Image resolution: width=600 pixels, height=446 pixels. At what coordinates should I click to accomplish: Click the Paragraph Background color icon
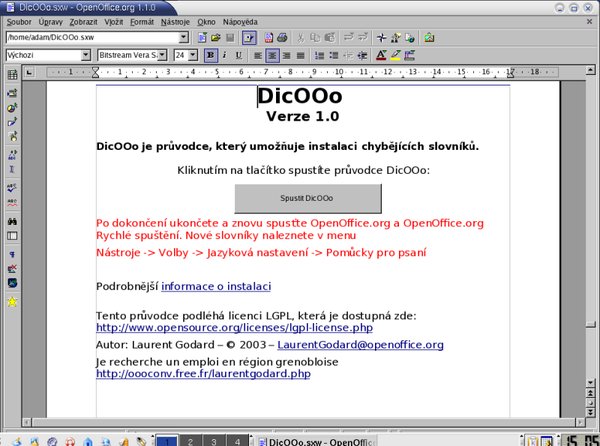(409, 55)
